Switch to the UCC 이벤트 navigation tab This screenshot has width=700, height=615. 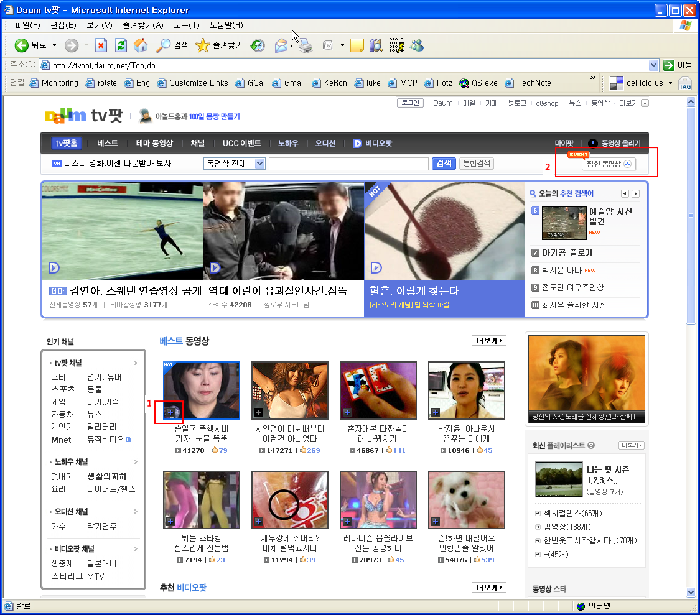[x=242, y=143]
